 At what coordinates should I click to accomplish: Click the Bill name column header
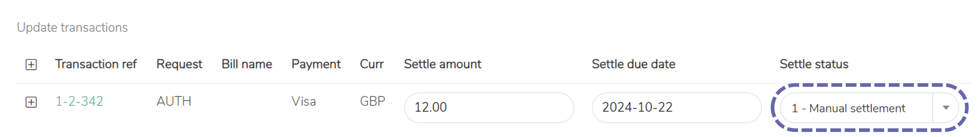point(247,64)
